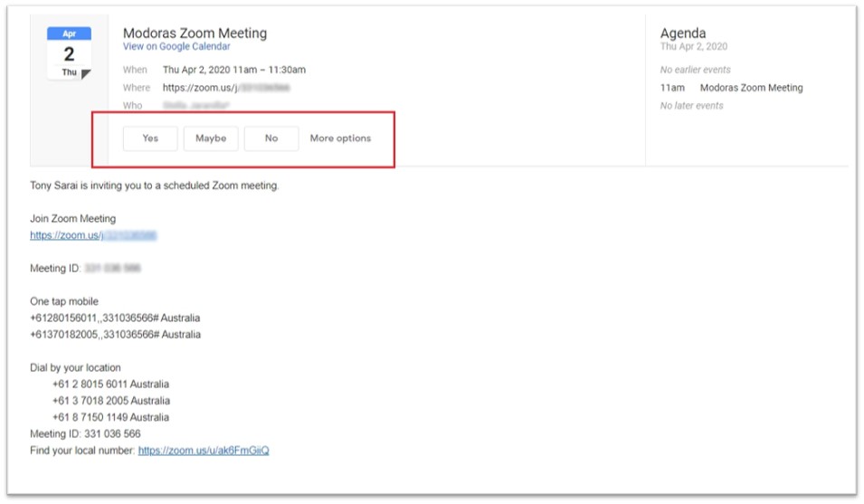The image size is (864, 504).
Task: Decline the invitation with the No button
Action: 271,138
